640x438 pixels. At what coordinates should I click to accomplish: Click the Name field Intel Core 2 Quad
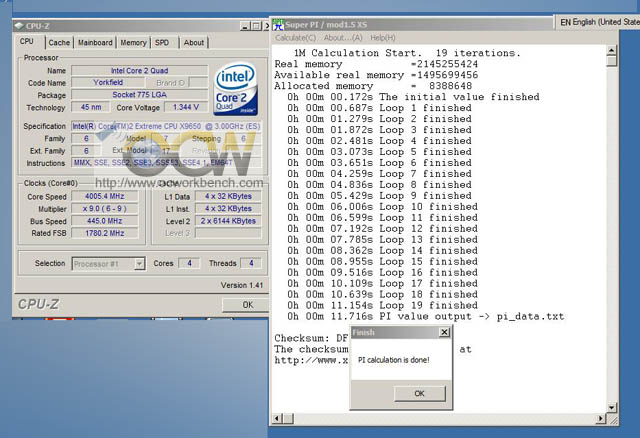point(140,71)
